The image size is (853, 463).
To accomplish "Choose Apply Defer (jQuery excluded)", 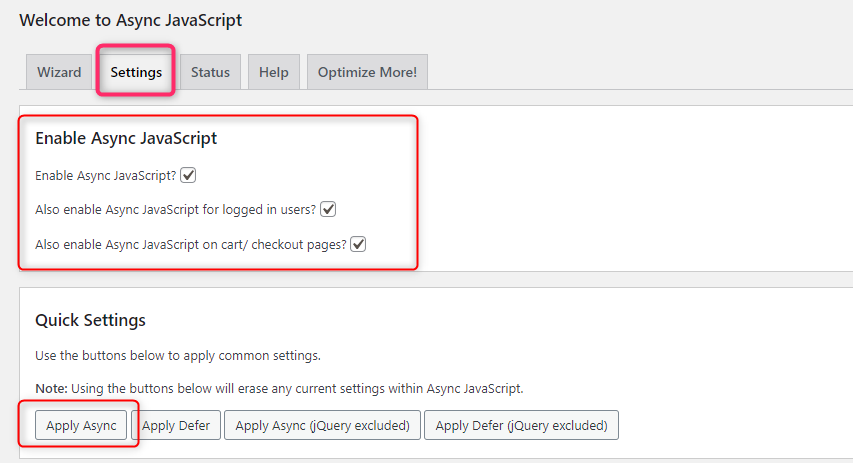I will [x=521, y=425].
